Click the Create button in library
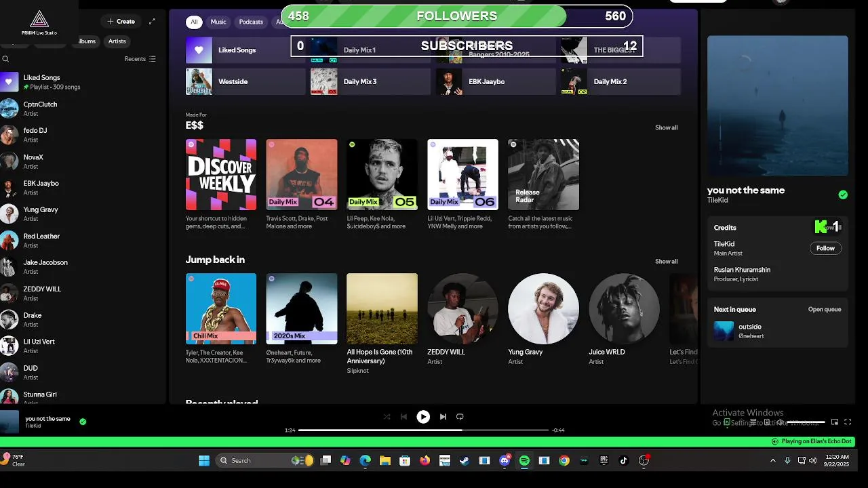This screenshot has width=868, height=488. point(121,22)
